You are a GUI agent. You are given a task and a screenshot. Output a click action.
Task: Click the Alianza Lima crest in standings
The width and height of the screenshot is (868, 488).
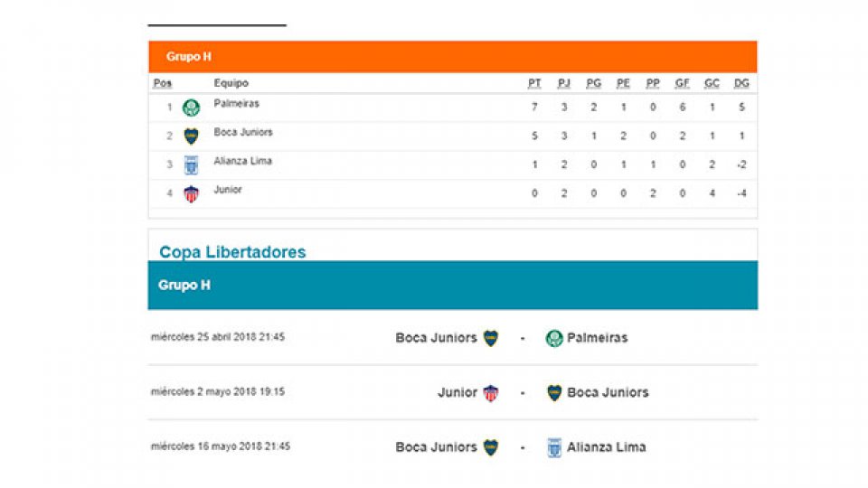[191, 165]
